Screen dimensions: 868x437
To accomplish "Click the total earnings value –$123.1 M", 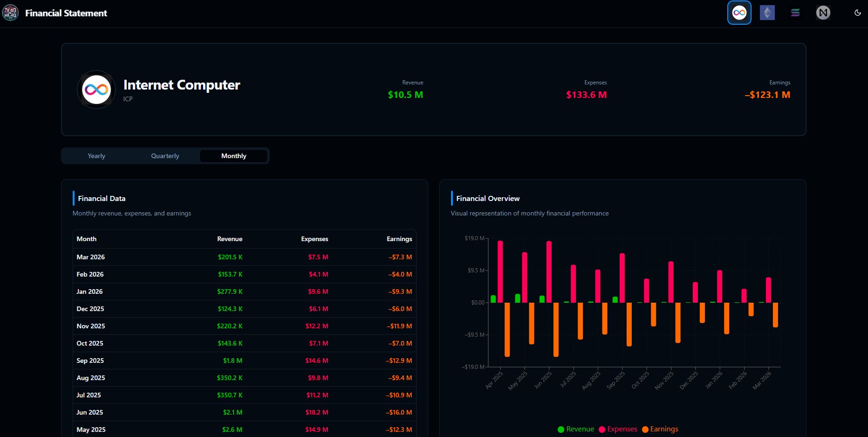I will tap(767, 95).
